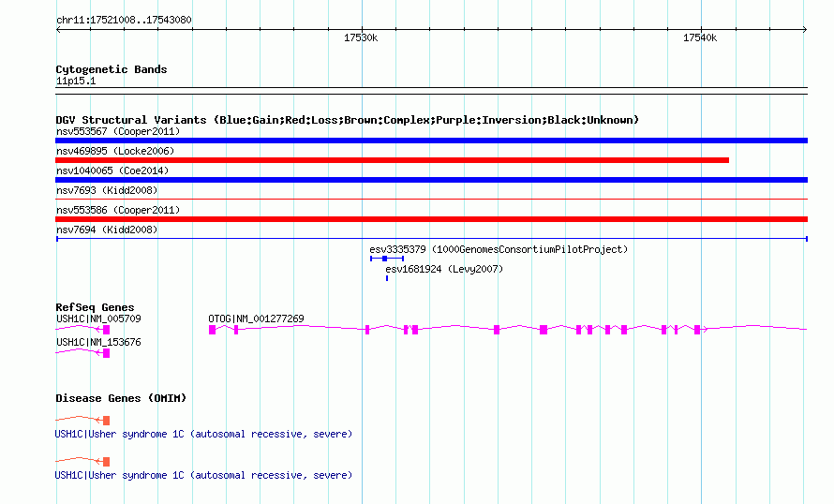
Task: Click the DGV Structural Variants track title
Action: click(x=347, y=120)
